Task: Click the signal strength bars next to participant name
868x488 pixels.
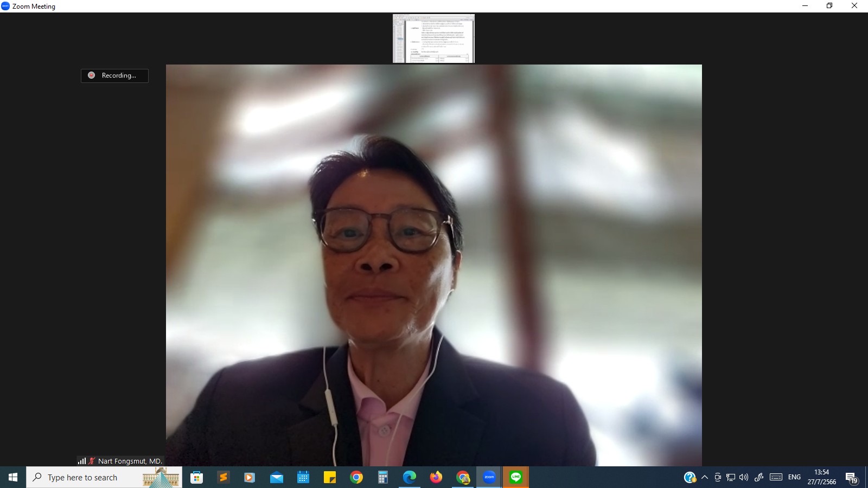Action: pos(82,461)
